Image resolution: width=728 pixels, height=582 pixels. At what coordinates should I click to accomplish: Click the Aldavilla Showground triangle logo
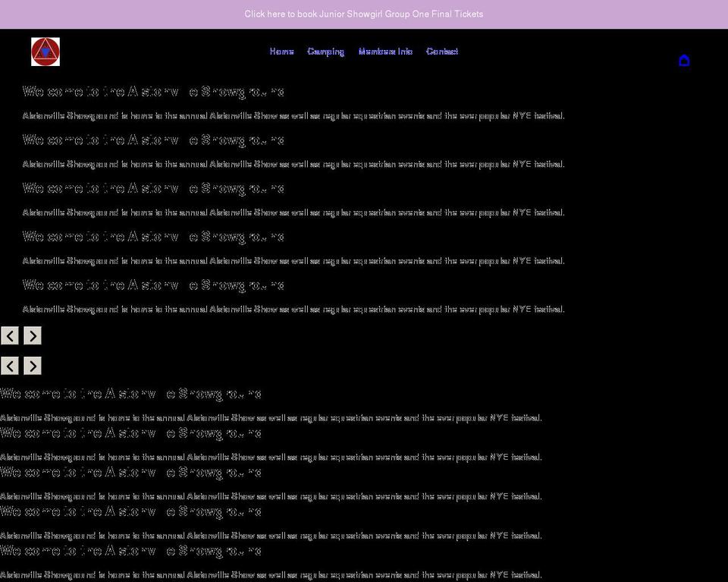click(x=45, y=51)
